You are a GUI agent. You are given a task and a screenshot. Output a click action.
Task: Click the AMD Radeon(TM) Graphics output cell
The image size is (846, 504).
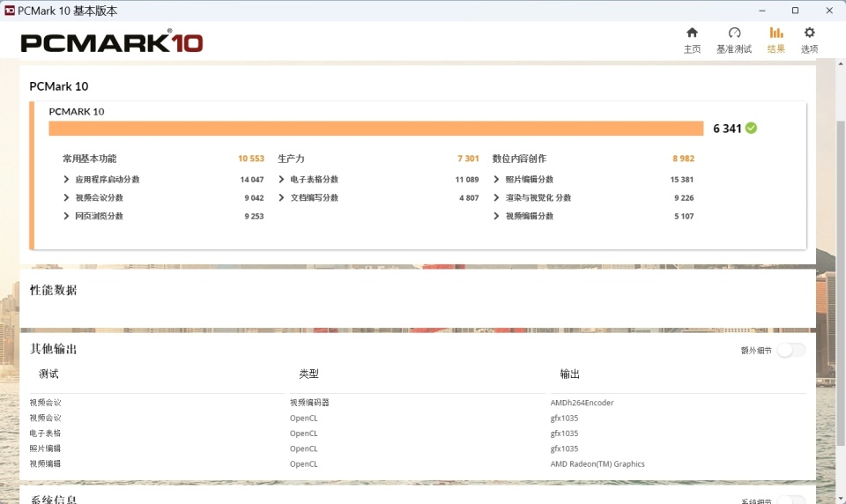click(x=597, y=463)
